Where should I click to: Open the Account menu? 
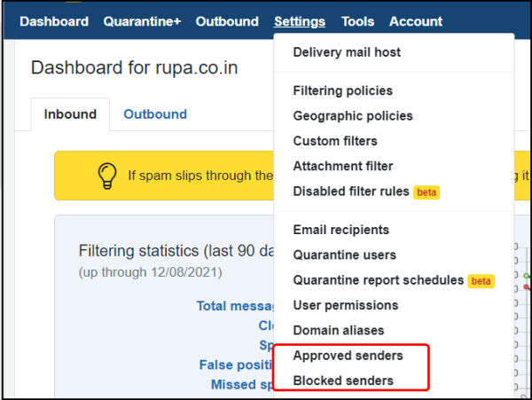pos(416,21)
